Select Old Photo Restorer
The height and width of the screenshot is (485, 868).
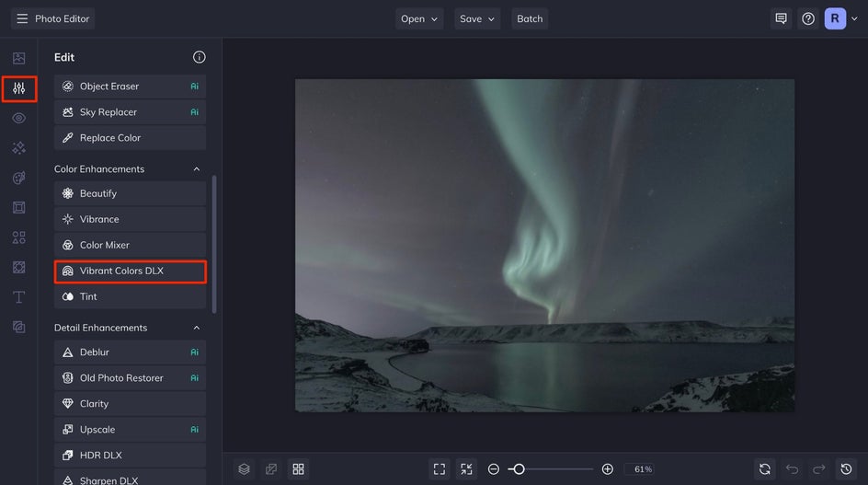130,378
